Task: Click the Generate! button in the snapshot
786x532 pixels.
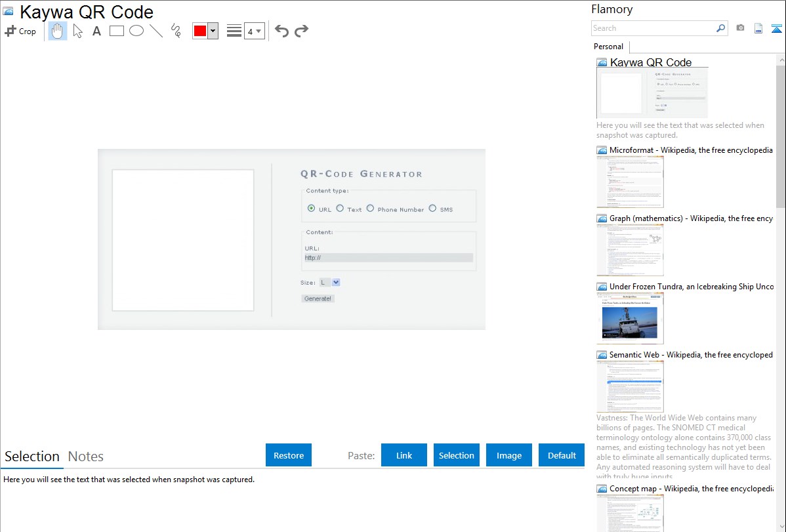Action: coord(318,299)
